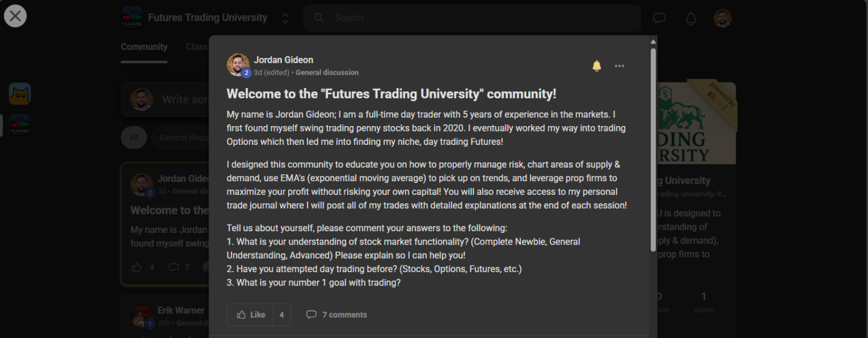Viewport: 868px width, 338px height.
Task: Select the Trading community sidebar icon
Action: point(20,125)
